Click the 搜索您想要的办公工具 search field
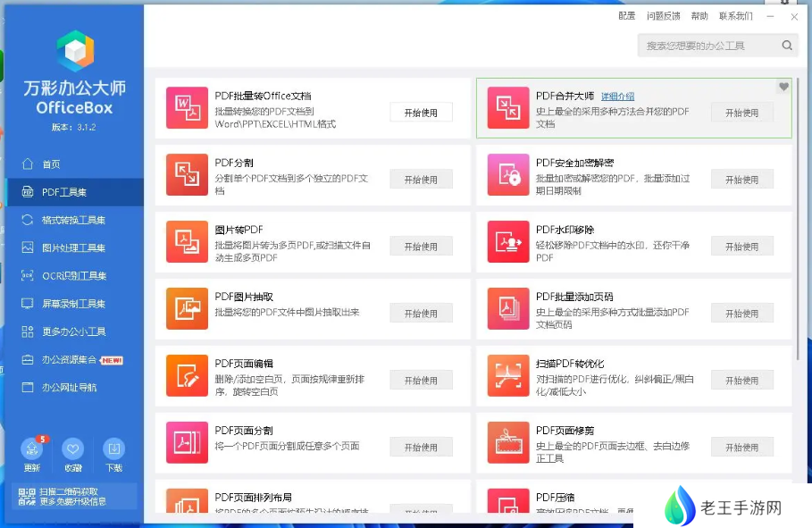This screenshot has height=528, width=812. coord(708,46)
